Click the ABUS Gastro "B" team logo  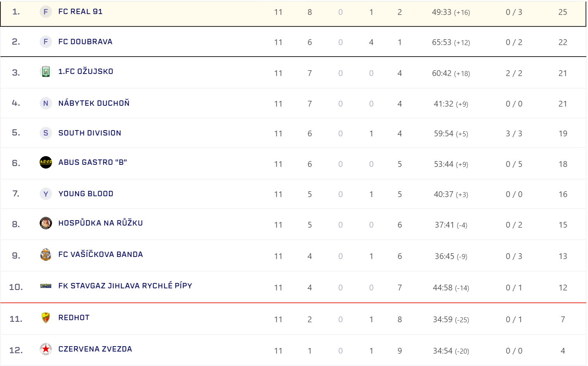click(45, 162)
